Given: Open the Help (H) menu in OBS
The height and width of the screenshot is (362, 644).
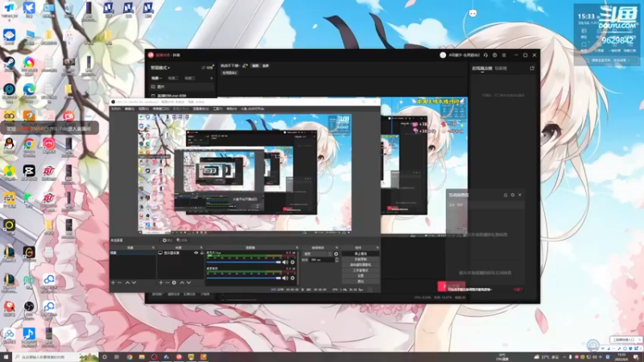Looking at the screenshot, I should tap(232, 109).
